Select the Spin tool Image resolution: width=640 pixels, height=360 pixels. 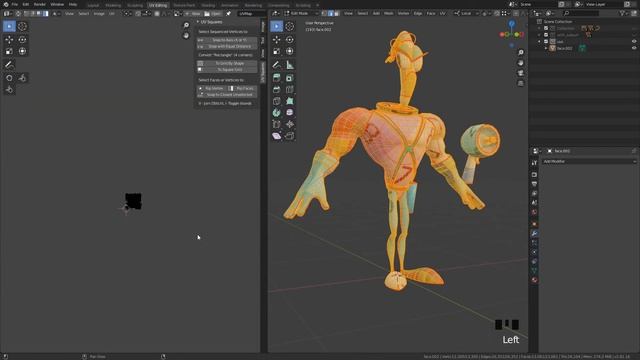click(x=276, y=112)
